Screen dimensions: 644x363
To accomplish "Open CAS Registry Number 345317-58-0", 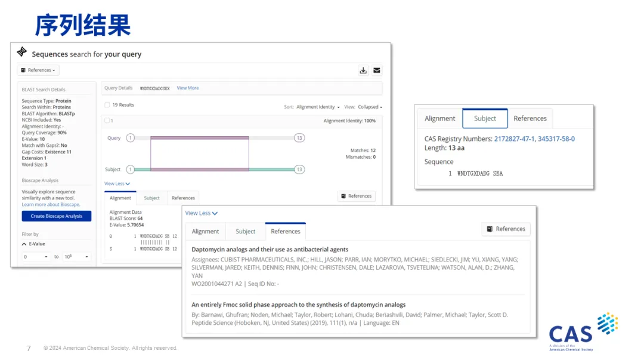I will [556, 139].
